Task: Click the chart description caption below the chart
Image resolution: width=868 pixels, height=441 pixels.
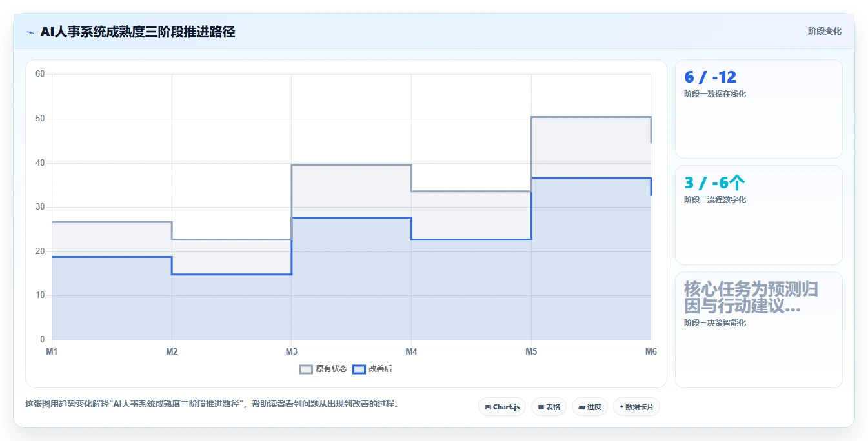Action: click(x=212, y=404)
